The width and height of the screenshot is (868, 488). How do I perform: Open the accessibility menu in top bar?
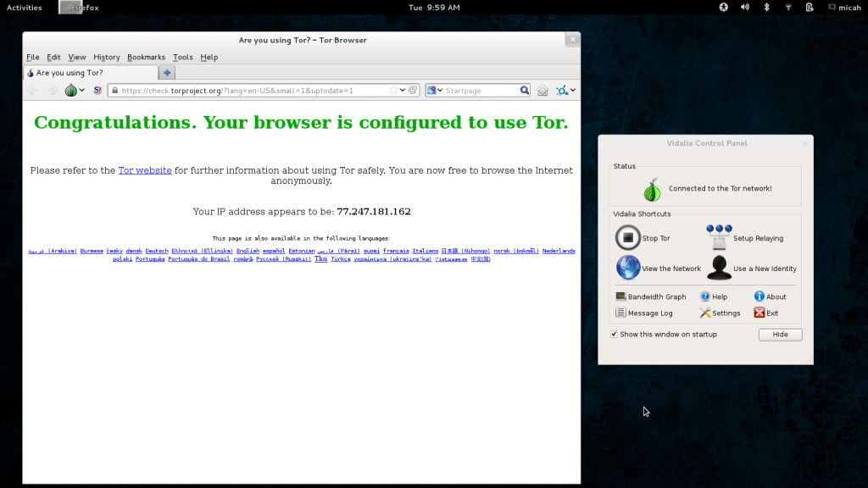pyautogui.click(x=724, y=7)
